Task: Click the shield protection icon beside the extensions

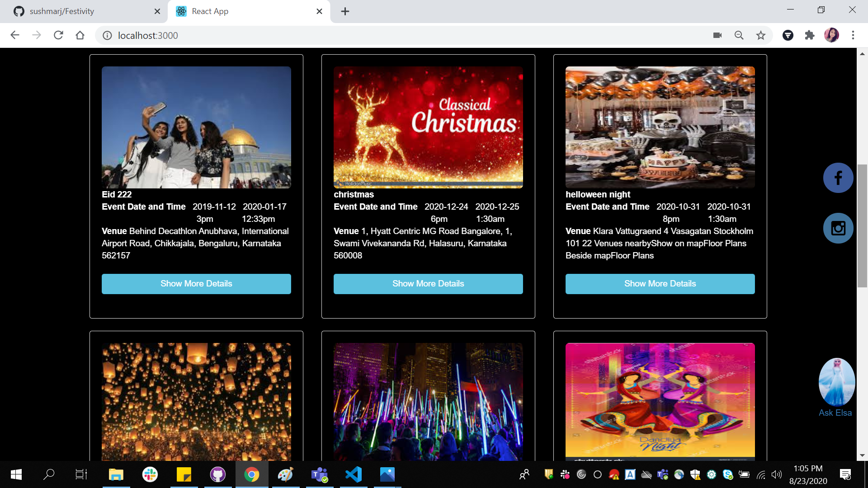Action: point(788,35)
